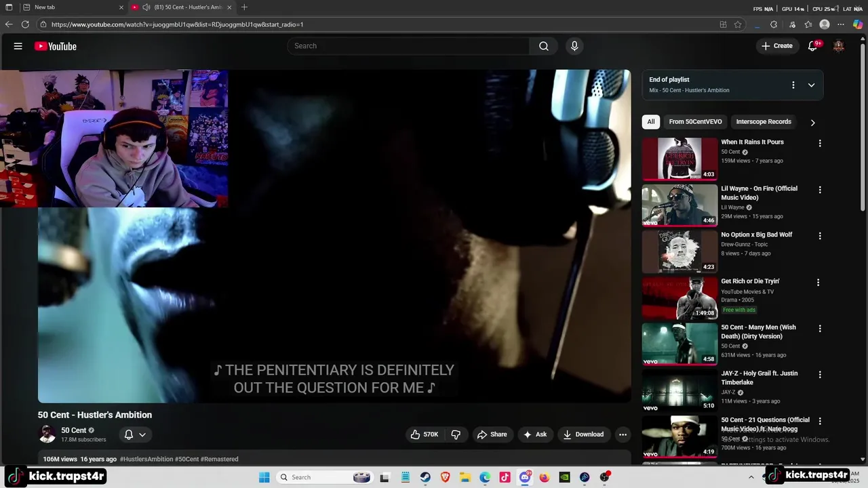Open browser profile avatar icon

pos(825,24)
